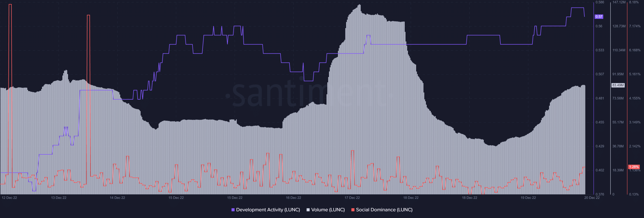The height and width of the screenshot is (218, 644).
Task: Select the 17 Dec 22 date label
Action: coord(352,198)
